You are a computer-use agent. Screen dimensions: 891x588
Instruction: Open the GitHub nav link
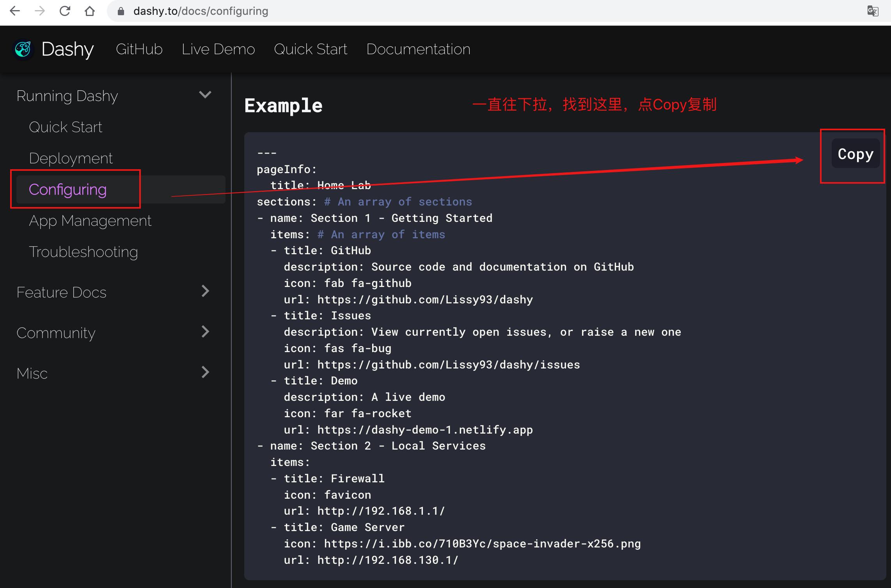click(x=139, y=50)
